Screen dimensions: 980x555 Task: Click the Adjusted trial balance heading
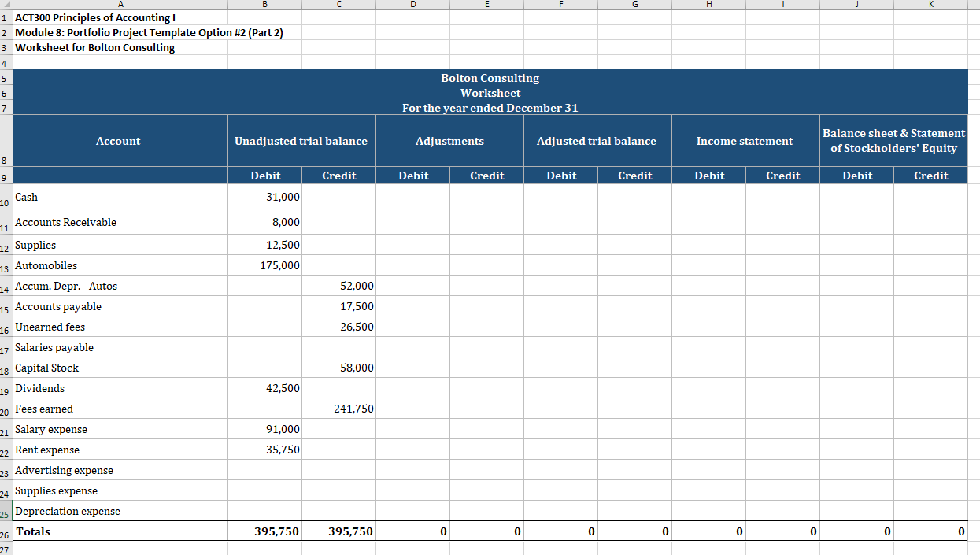(x=597, y=141)
